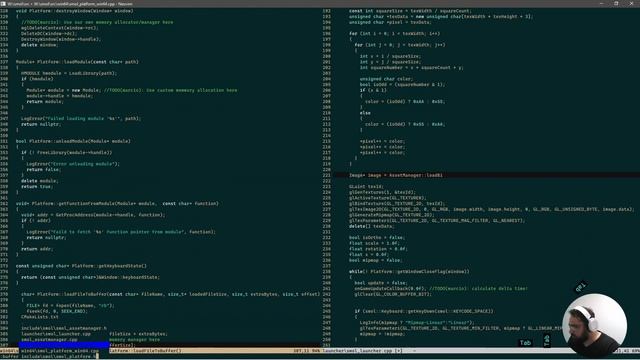Click the 'int squareNumber' assignment line
This screenshot has height=360, width=640.
[x=411, y=67]
